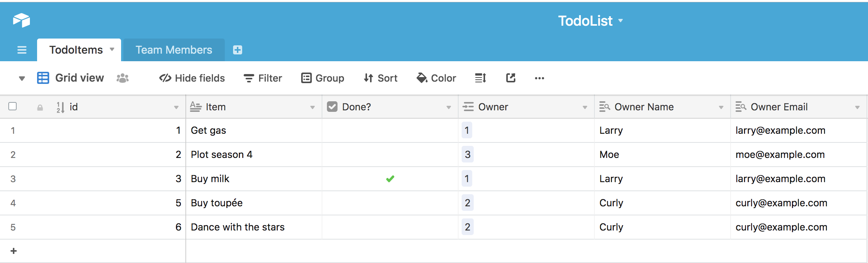Click the share view icon
The height and width of the screenshot is (263, 868).
[511, 78]
